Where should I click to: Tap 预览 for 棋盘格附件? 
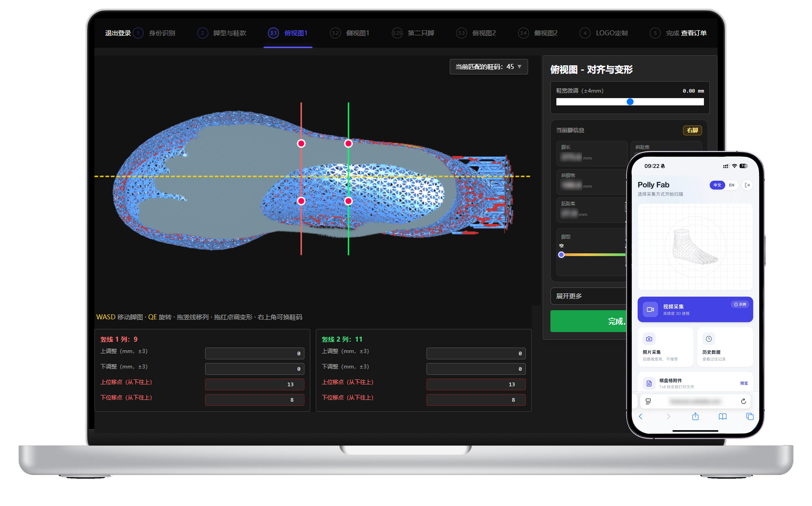[744, 383]
